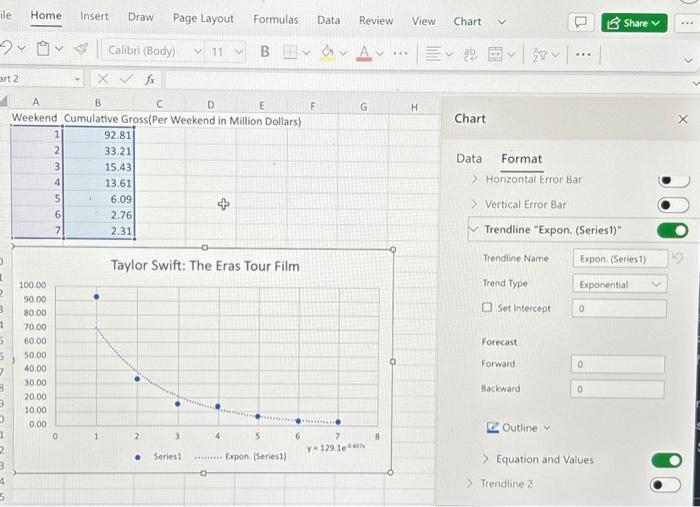Collapse the Trendline Expon. (Series1) section
The width and height of the screenshot is (700, 507).
(473, 229)
